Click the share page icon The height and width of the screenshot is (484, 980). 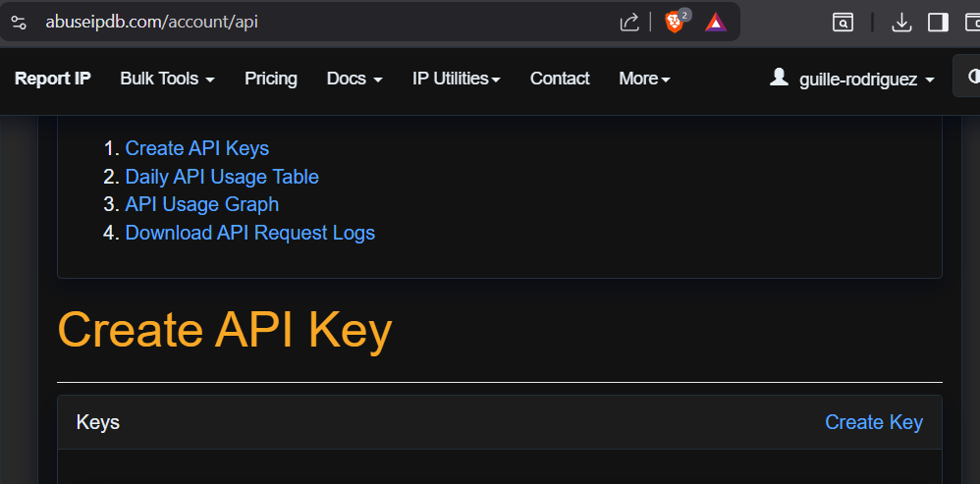tap(629, 21)
